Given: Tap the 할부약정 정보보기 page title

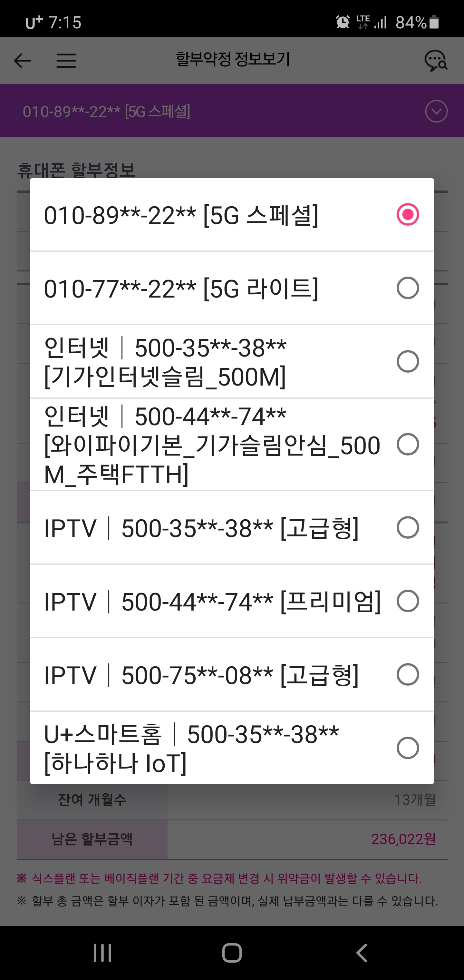Looking at the screenshot, I should coord(232,60).
